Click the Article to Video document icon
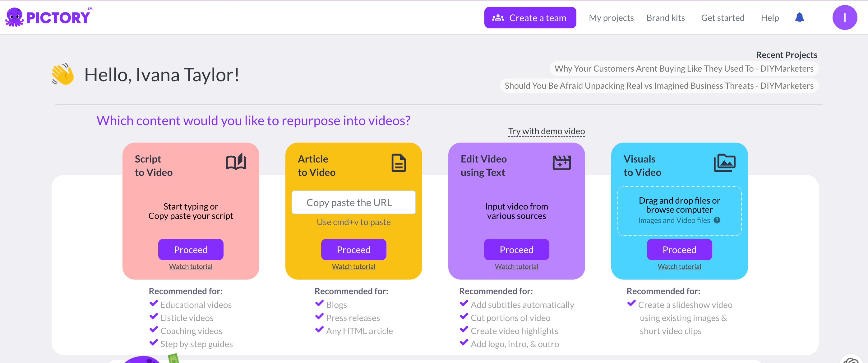 [x=399, y=163]
